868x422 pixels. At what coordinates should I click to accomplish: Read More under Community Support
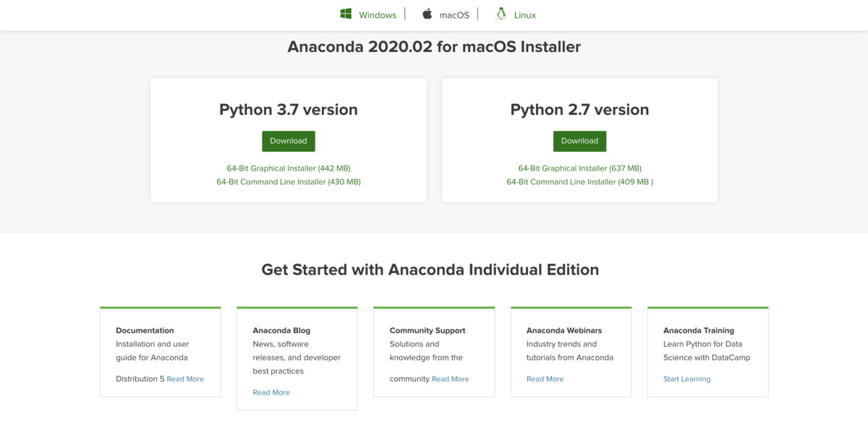click(x=450, y=379)
